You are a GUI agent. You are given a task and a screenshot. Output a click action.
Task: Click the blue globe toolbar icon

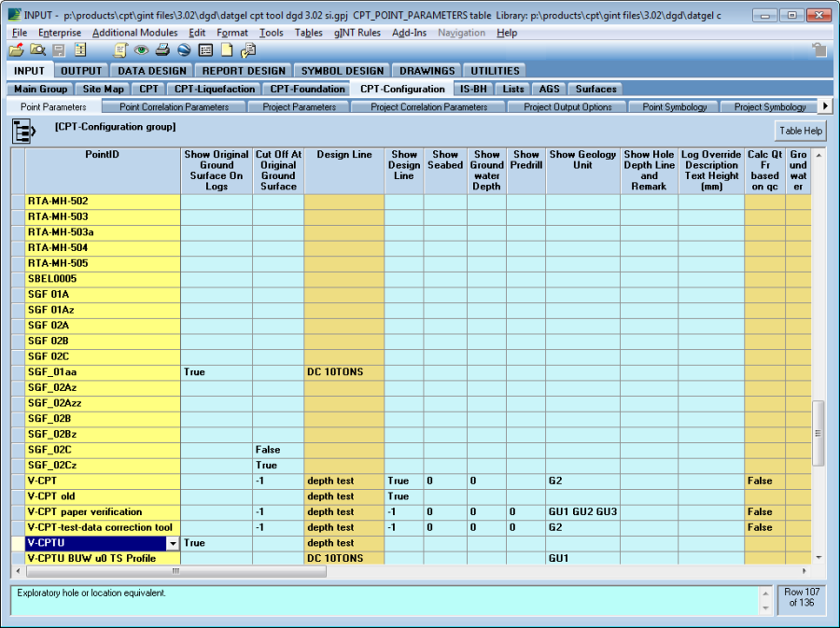click(184, 50)
